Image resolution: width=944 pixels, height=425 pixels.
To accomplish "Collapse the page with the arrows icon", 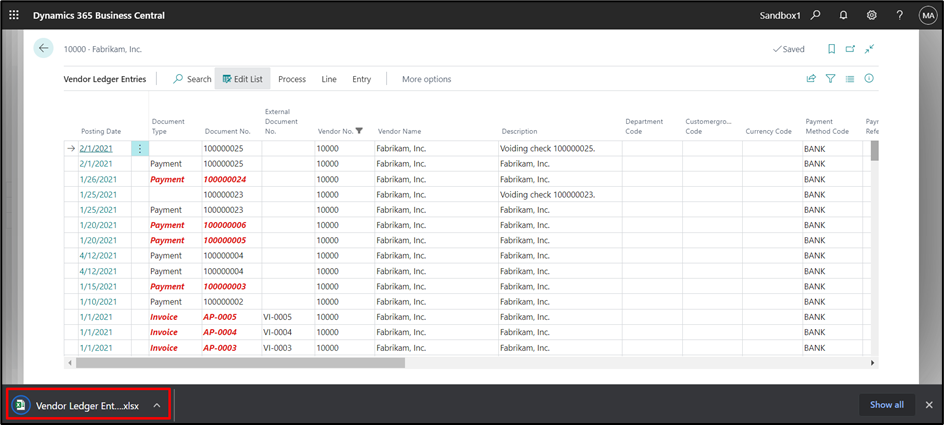I will [x=869, y=49].
